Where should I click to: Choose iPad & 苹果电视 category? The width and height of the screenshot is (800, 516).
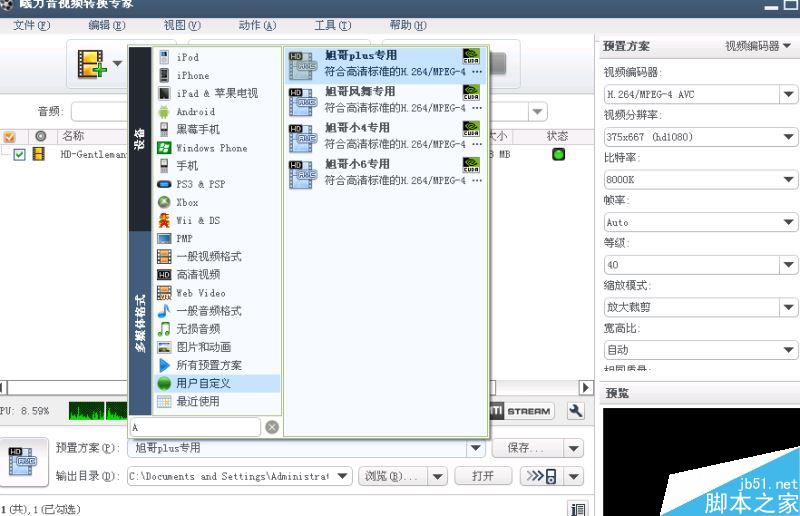coord(217,93)
